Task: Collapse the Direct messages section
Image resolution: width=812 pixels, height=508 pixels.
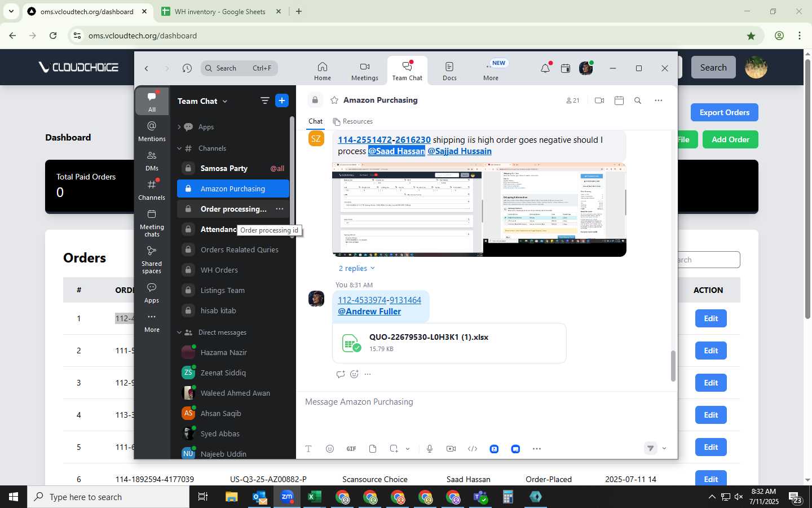Action: [179, 332]
